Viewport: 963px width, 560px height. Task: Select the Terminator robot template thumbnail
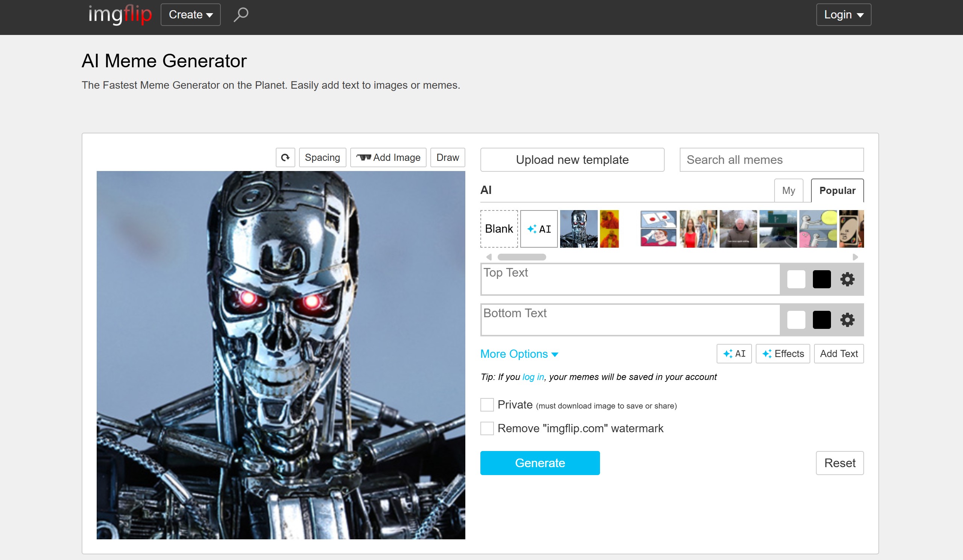579,229
